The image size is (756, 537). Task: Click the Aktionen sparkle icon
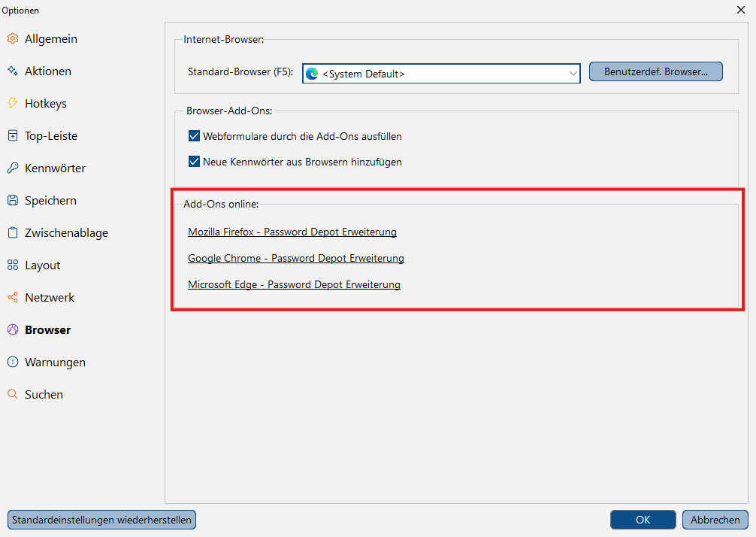coord(13,71)
